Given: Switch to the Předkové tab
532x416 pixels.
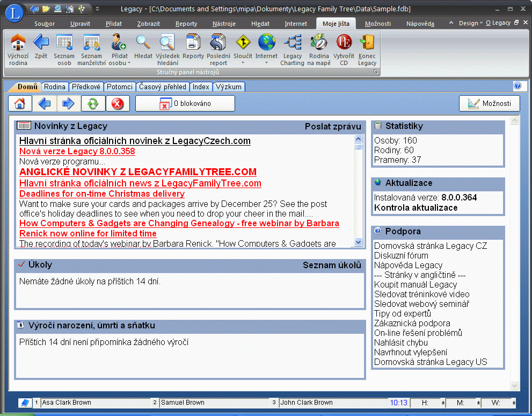Looking at the screenshot, I should click(86, 87).
